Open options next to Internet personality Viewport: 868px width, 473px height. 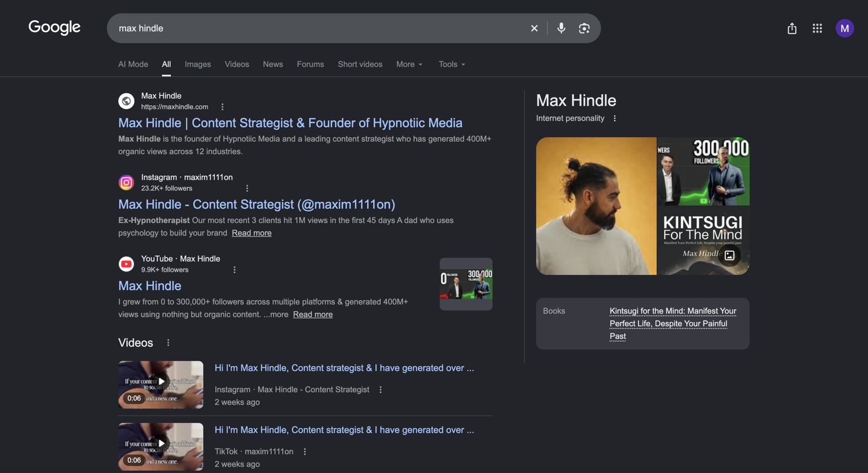pyautogui.click(x=615, y=118)
